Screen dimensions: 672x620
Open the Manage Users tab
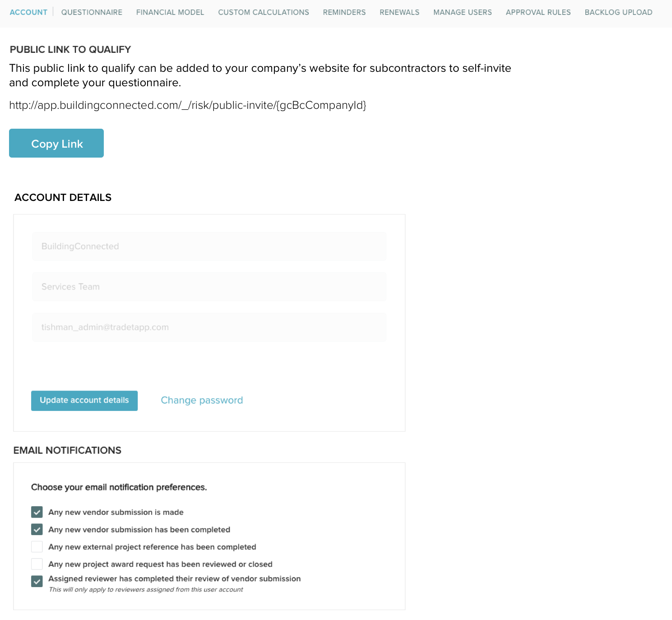coord(463,12)
